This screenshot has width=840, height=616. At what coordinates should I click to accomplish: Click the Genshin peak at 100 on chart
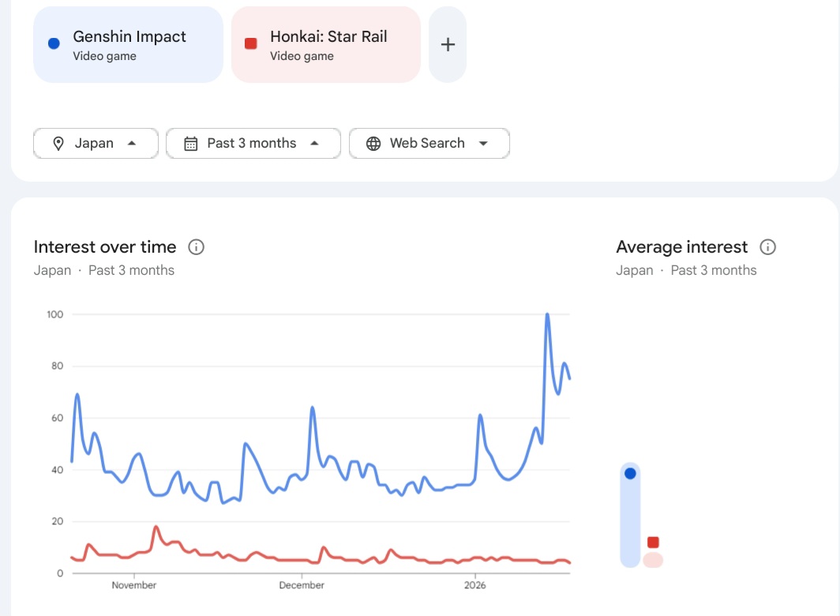(547, 314)
